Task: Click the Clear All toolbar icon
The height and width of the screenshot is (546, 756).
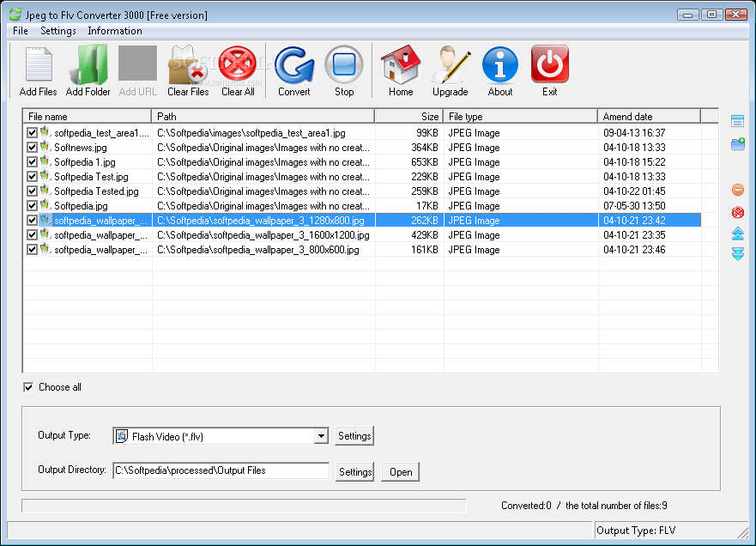Action: 238,64
